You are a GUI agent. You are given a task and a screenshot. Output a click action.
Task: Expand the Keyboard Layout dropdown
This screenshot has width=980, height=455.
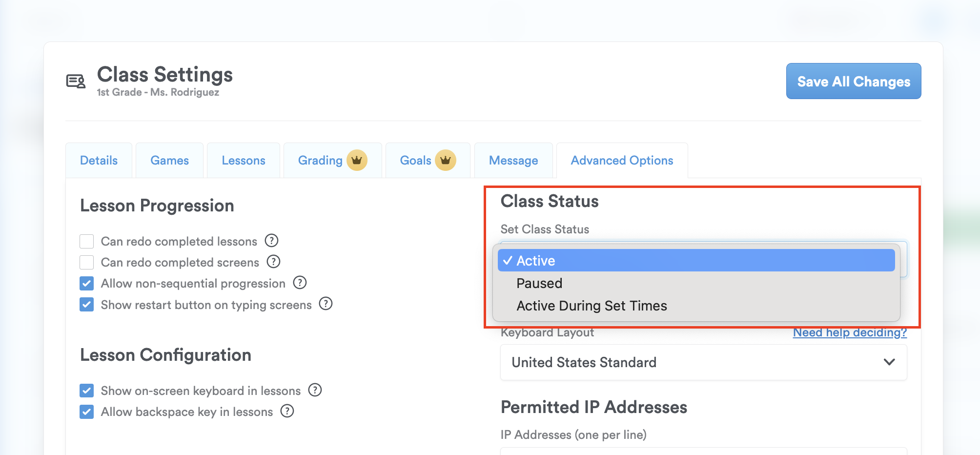703,362
